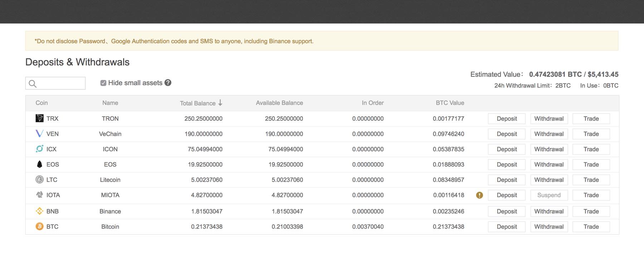Click the TRX coin logo icon
Screen dimensions: 644x270
pyautogui.click(x=40, y=118)
